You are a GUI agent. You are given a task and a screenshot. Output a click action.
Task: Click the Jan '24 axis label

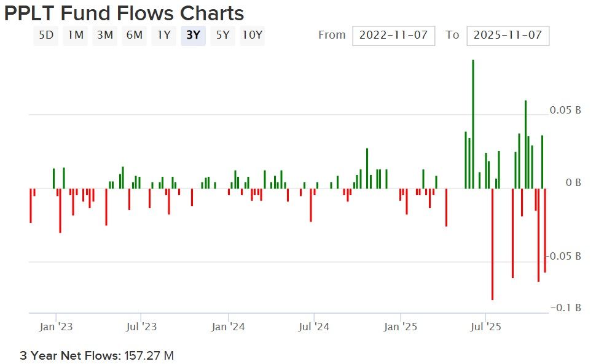(228, 327)
